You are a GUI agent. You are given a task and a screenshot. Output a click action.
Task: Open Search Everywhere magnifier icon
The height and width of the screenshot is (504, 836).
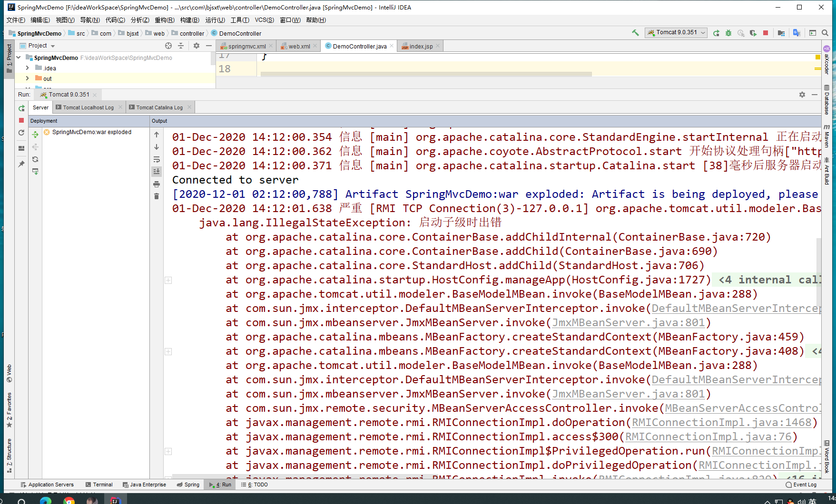click(825, 33)
